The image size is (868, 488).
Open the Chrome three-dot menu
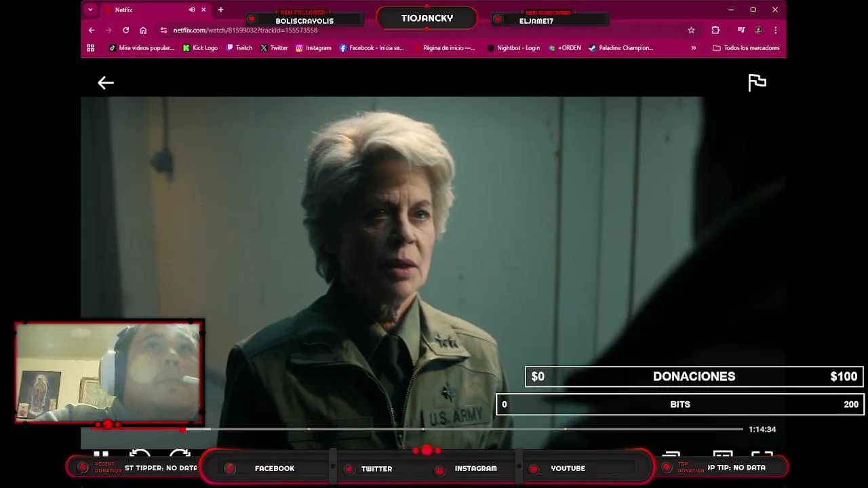coord(775,30)
